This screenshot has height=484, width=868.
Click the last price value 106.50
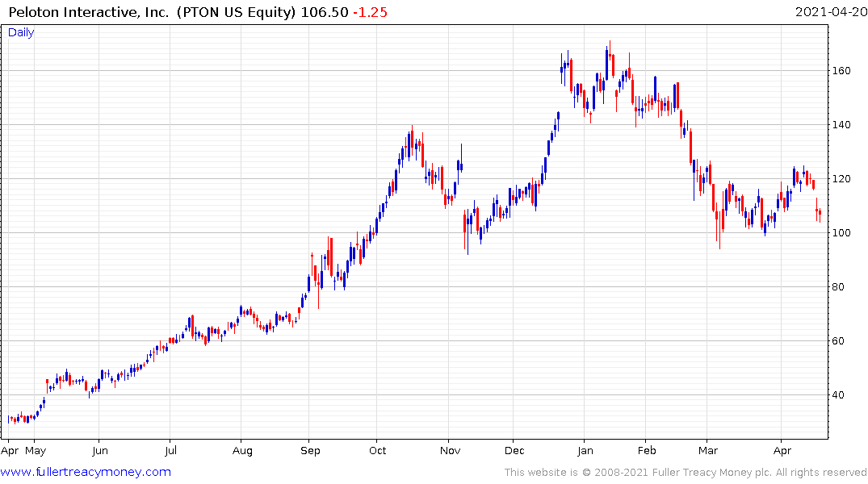325,12
